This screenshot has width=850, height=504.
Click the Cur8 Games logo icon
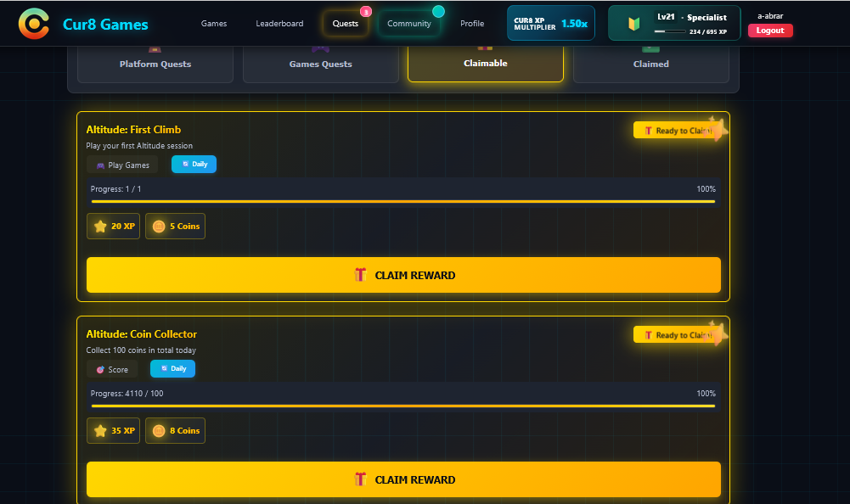point(34,24)
